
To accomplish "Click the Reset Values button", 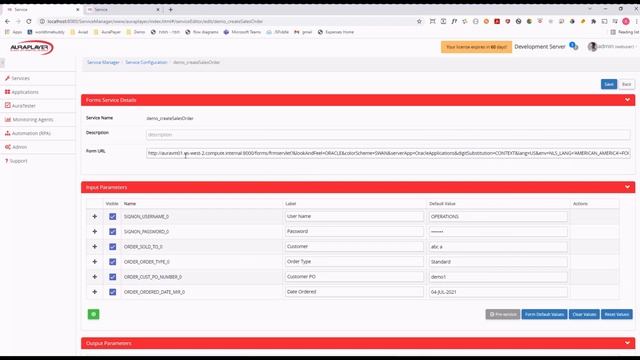I will point(616,314).
